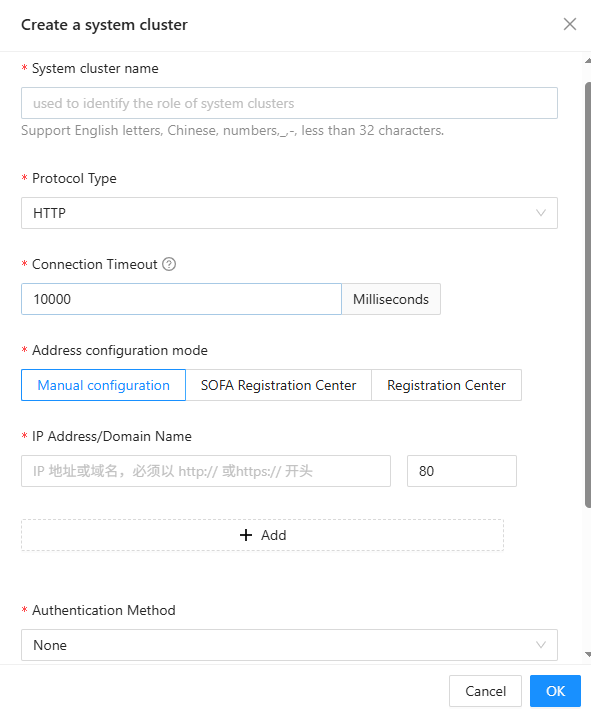Click the Authentication Method dropdown chevron
This screenshot has width=591, height=713.
[541, 645]
